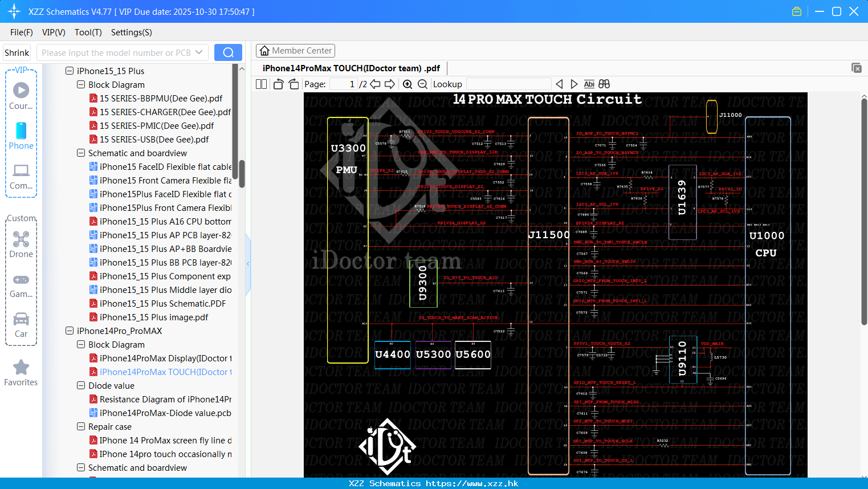Open iPhone14ProMax TOUCH(IDoctor) tree file
The image size is (868, 489).
click(160, 372)
